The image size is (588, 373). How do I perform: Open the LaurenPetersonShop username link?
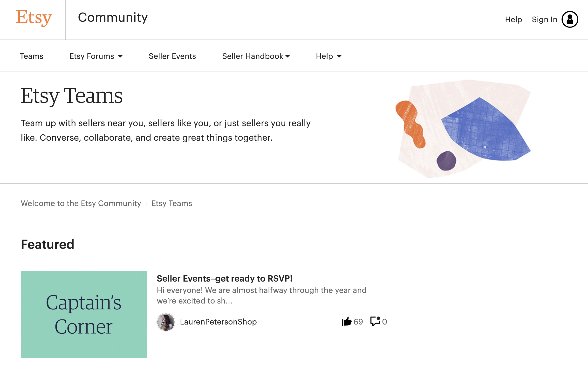[218, 322]
